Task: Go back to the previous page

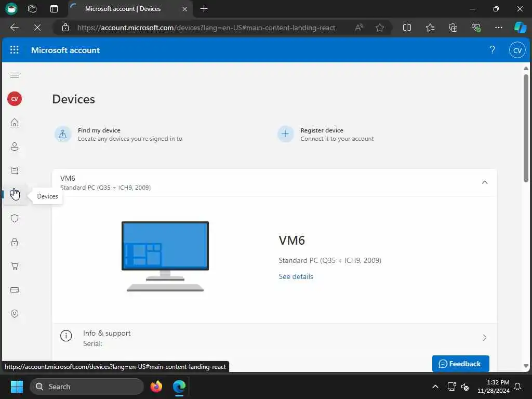Action: click(14, 28)
